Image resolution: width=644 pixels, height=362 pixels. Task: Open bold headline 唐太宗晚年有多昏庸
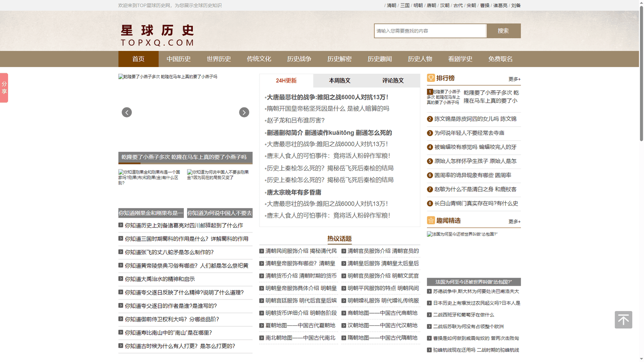click(x=294, y=193)
